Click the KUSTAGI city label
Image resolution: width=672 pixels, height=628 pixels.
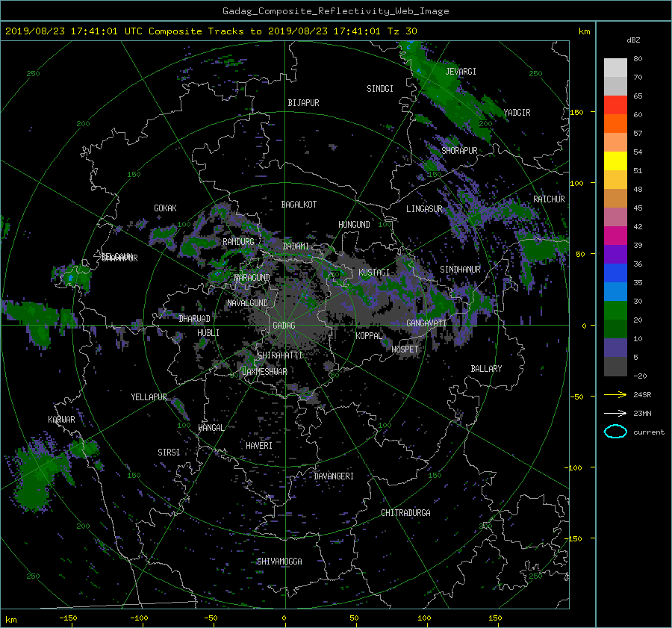pyautogui.click(x=374, y=273)
